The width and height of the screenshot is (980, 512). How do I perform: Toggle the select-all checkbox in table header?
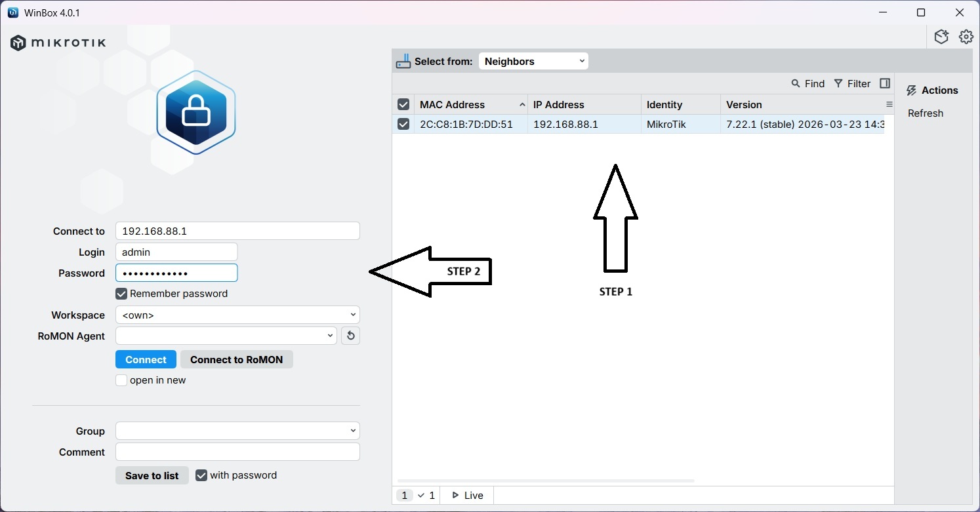(403, 104)
